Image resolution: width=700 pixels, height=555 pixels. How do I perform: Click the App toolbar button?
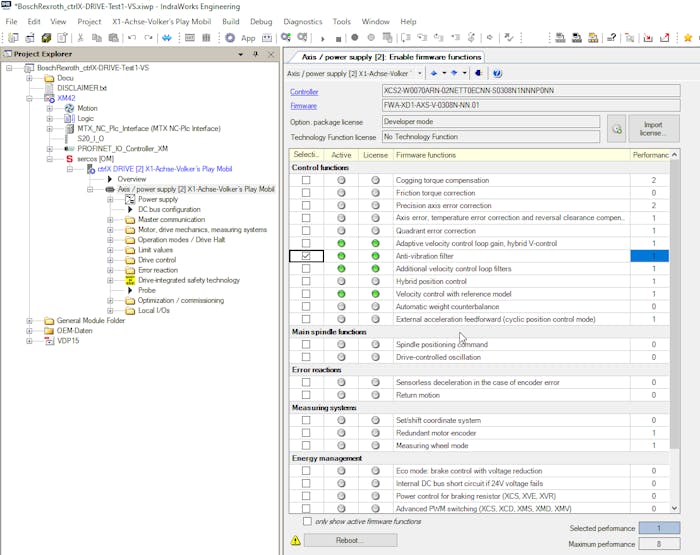coord(248,38)
